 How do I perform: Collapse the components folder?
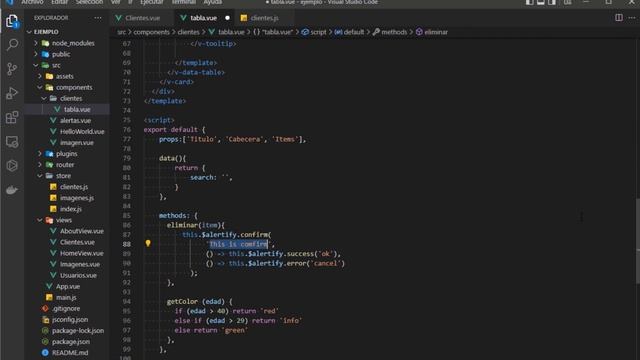pos(73,87)
